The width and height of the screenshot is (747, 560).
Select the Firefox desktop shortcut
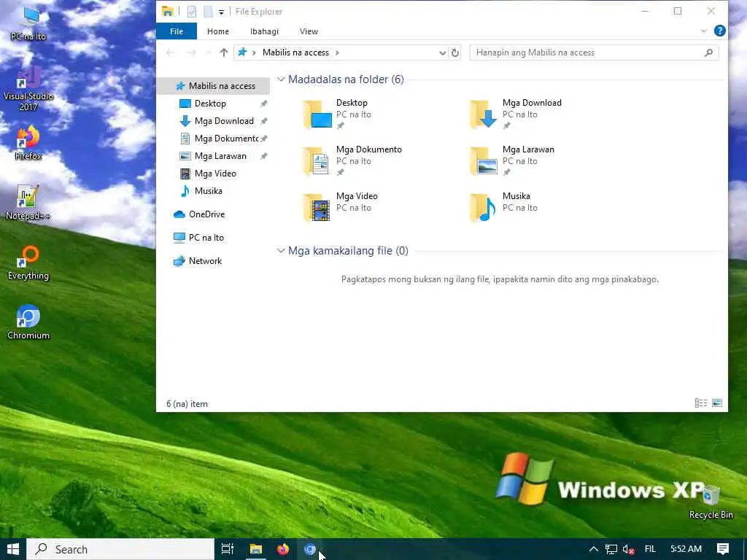28,142
